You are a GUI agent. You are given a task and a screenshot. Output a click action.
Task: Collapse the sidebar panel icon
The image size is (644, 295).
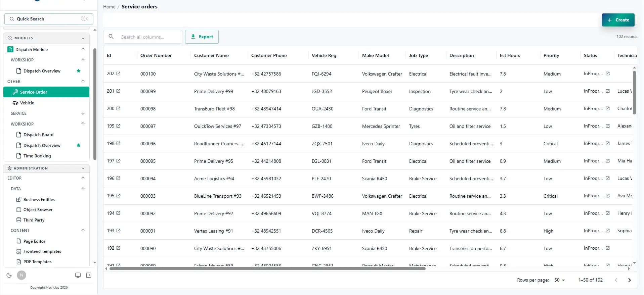click(x=89, y=275)
